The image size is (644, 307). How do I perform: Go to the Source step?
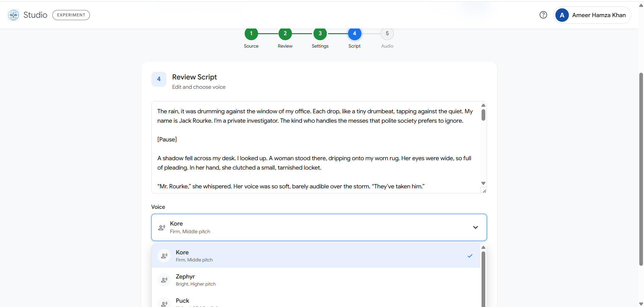click(251, 34)
